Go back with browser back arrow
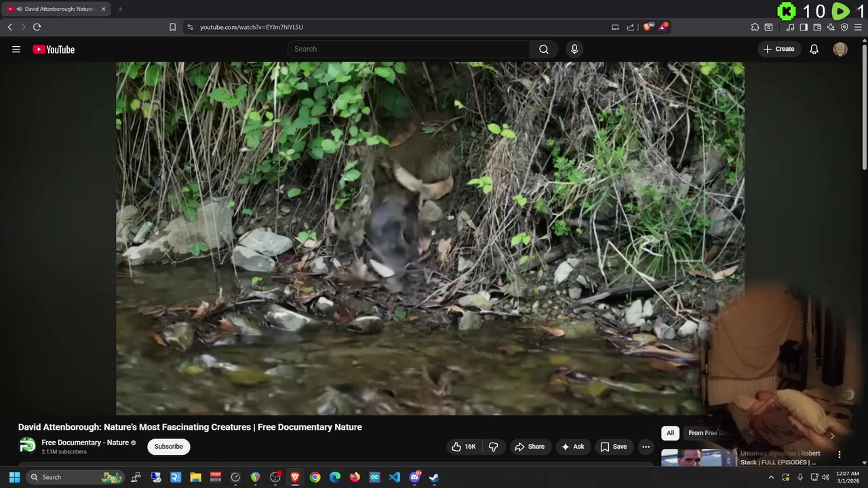868x488 pixels. coord(9,27)
